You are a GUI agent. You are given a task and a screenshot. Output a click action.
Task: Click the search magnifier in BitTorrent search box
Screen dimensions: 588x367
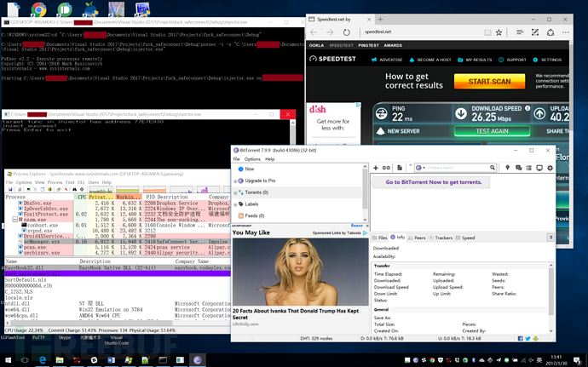(493, 168)
